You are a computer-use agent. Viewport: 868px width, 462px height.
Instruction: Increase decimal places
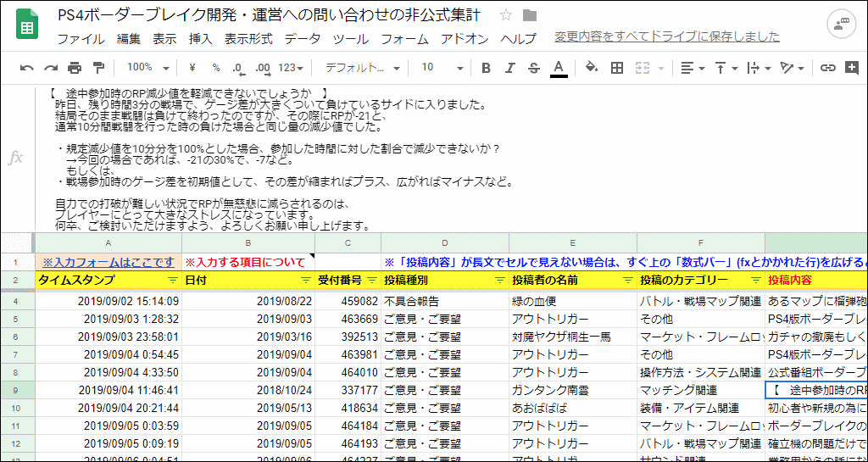coord(264,68)
